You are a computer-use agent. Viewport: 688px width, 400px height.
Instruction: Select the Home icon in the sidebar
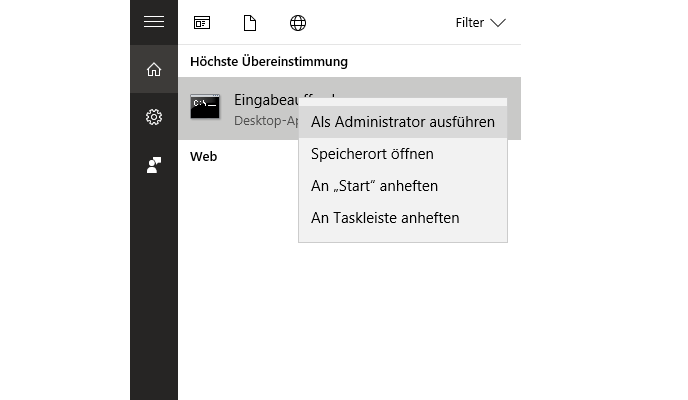[x=153, y=69]
